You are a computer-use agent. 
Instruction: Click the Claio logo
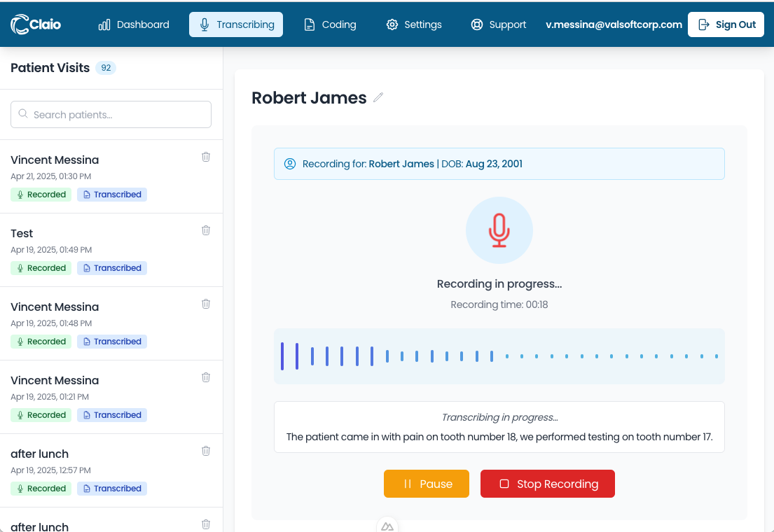point(36,24)
